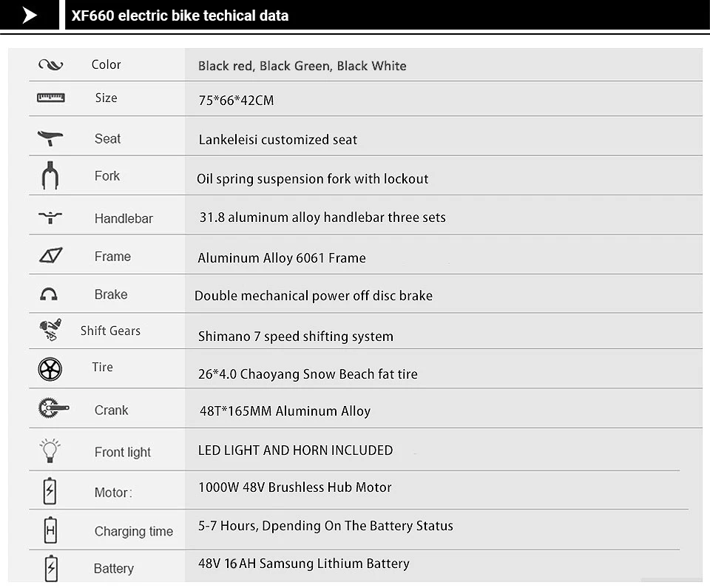Click the Shimano 7 speed shifting system text
This screenshot has height=588, width=710.
[x=296, y=337]
